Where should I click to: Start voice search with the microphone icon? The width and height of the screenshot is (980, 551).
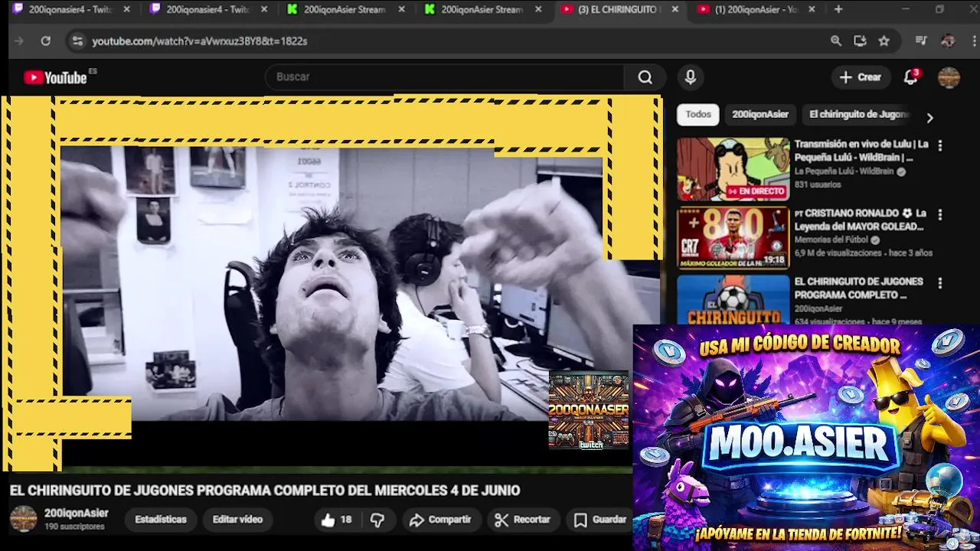click(x=691, y=77)
